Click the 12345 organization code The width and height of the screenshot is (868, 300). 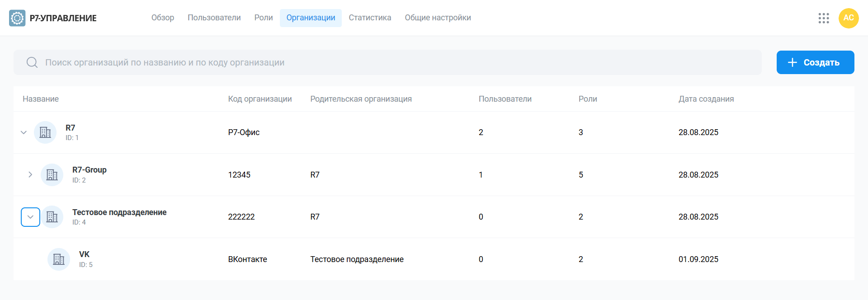click(239, 175)
